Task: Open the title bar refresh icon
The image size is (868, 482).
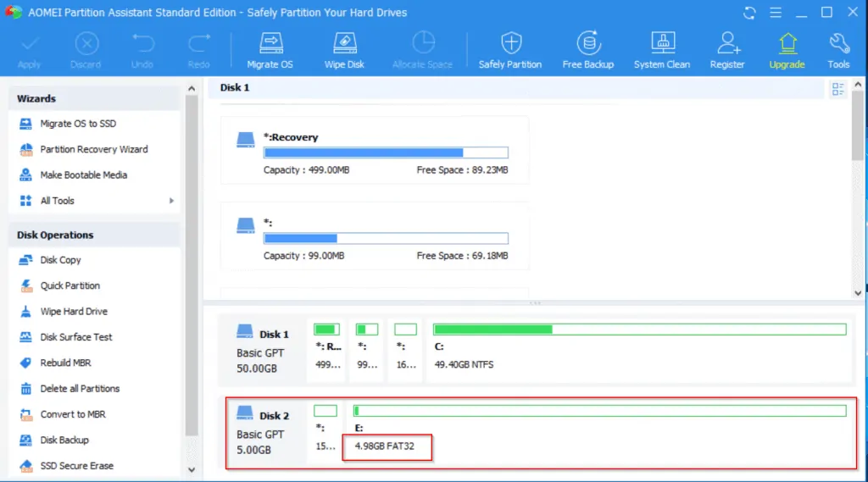Action: [x=748, y=13]
